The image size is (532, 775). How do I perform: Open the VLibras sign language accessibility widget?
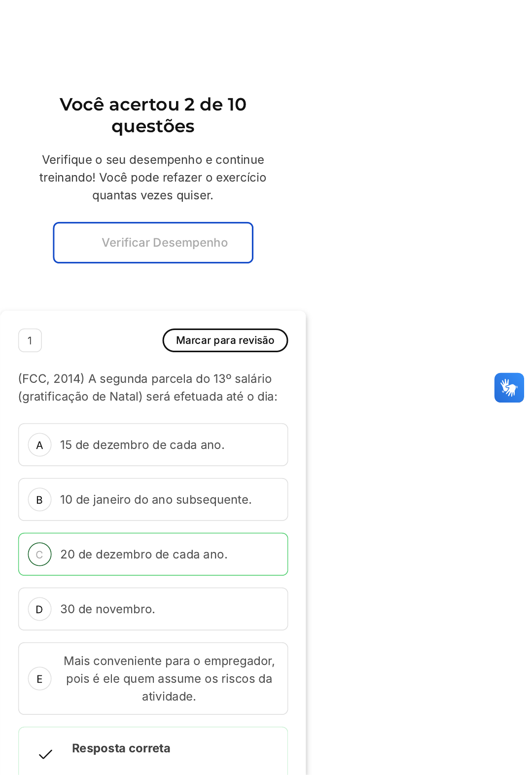coord(509,388)
